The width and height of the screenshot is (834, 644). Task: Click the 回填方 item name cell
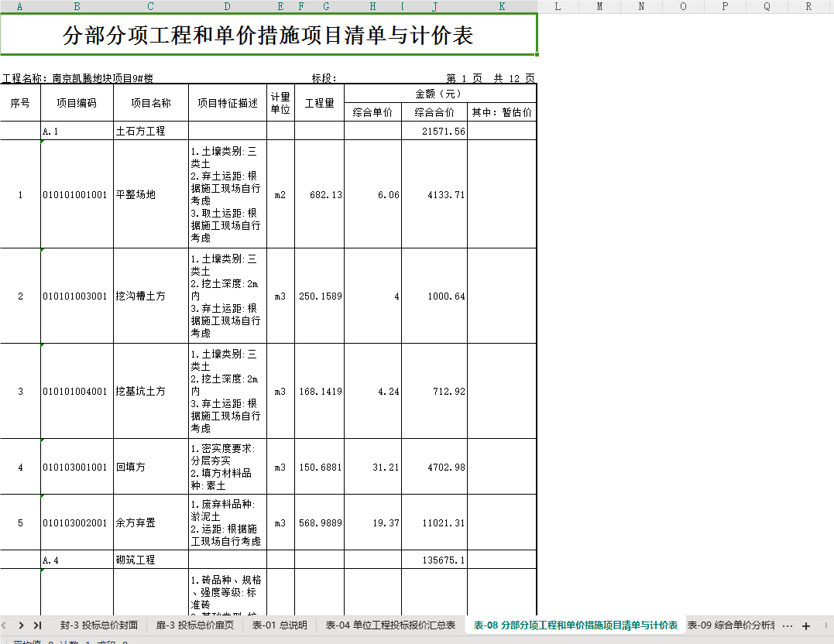(151, 467)
